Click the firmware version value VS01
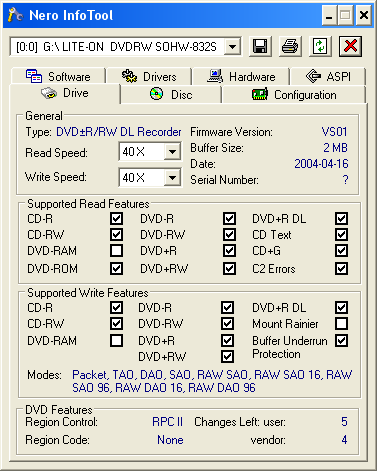The height and width of the screenshot is (471, 377). [x=335, y=132]
